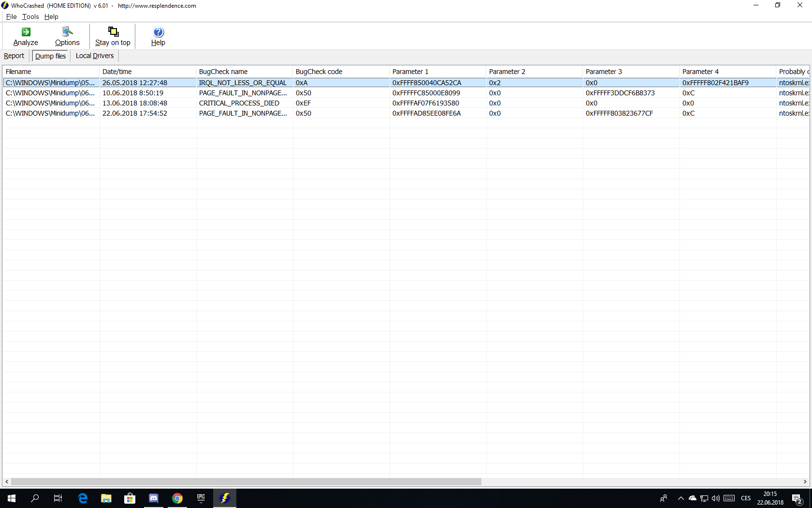
Task: Open the Windows notification center icon
Action: tap(797, 498)
